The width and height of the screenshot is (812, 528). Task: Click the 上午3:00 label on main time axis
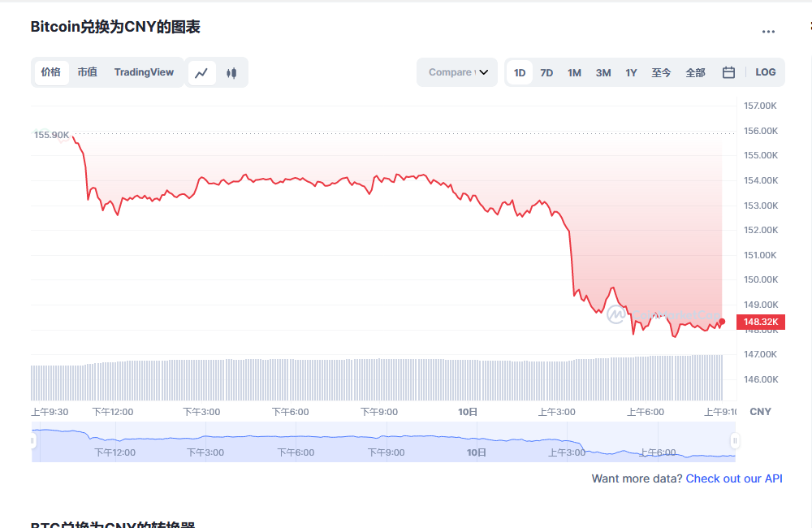coord(557,412)
